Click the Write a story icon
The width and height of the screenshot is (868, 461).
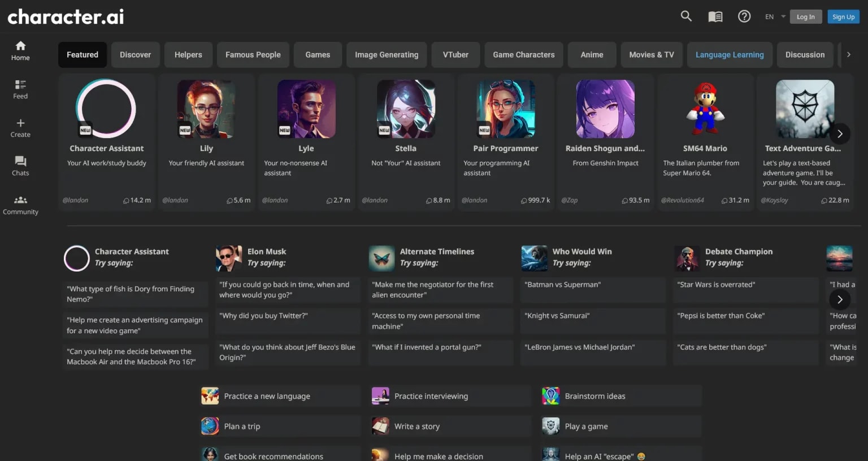pos(380,426)
